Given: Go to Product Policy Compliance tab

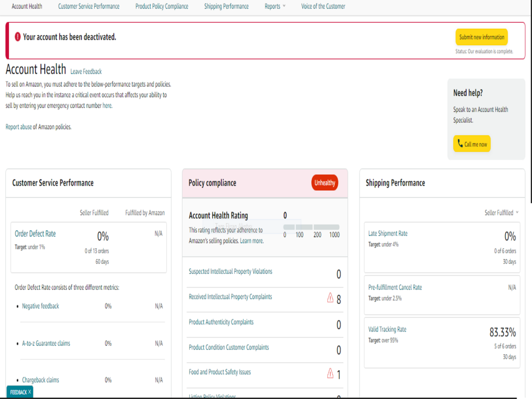Looking at the screenshot, I should coord(162,6).
